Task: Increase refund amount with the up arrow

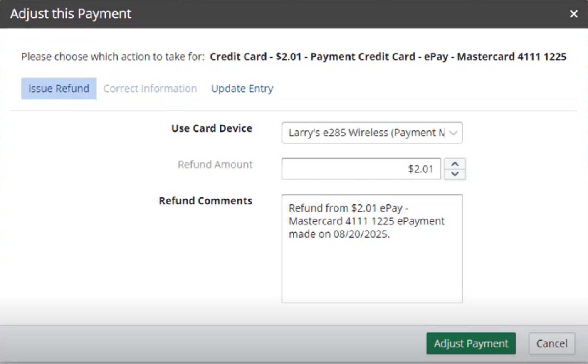Action: (455, 164)
